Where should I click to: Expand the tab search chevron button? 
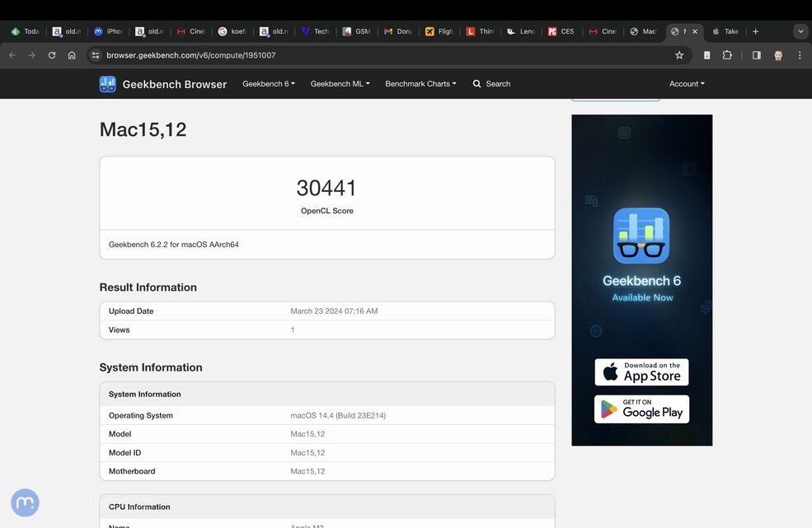point(800,31)
